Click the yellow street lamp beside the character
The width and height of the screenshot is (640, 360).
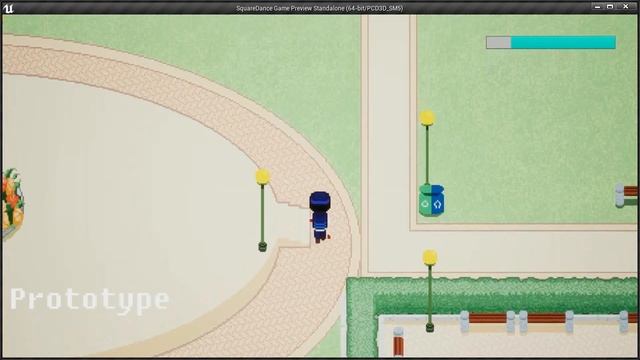coord(262,210)
